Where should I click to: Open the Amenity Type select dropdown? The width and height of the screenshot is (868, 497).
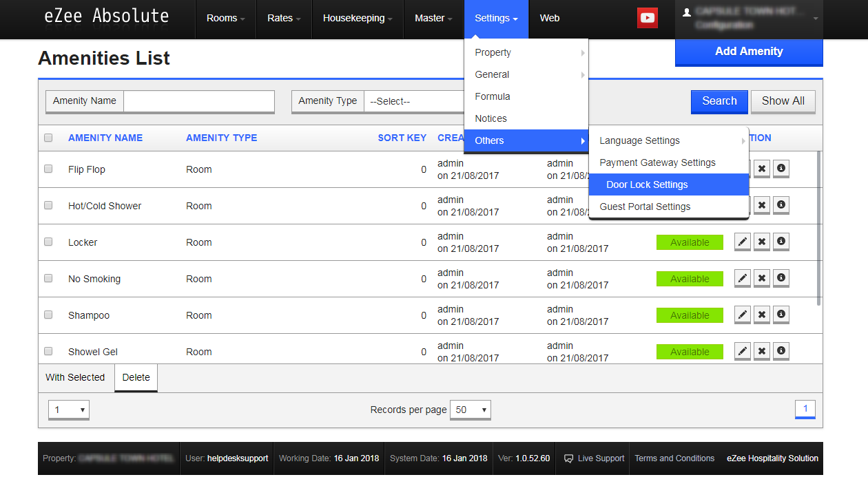point(414,101)
